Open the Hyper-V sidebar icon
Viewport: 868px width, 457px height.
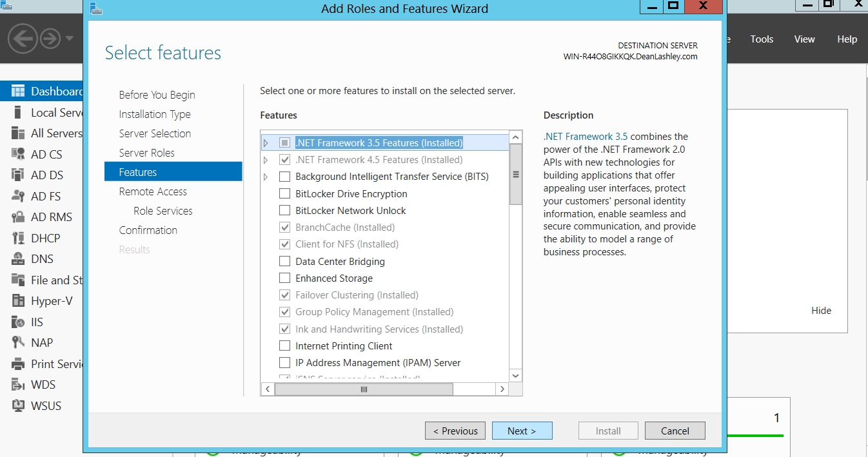coord(18,301)
